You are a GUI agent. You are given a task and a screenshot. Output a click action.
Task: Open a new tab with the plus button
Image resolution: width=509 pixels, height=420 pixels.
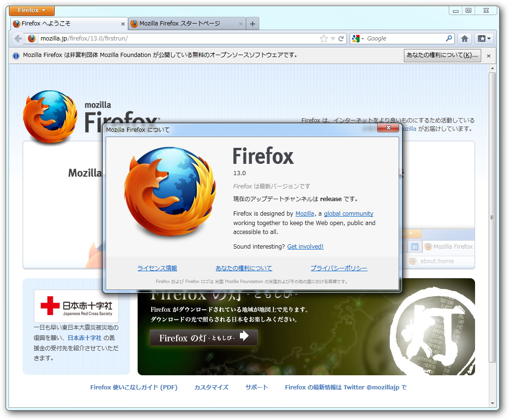point(253,23)
